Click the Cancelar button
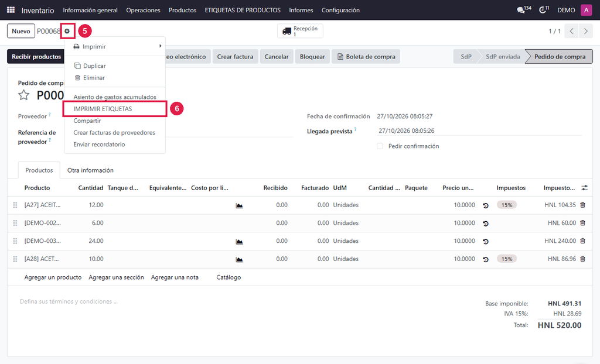This screenshot has width=600, height=364. point(277,57)
